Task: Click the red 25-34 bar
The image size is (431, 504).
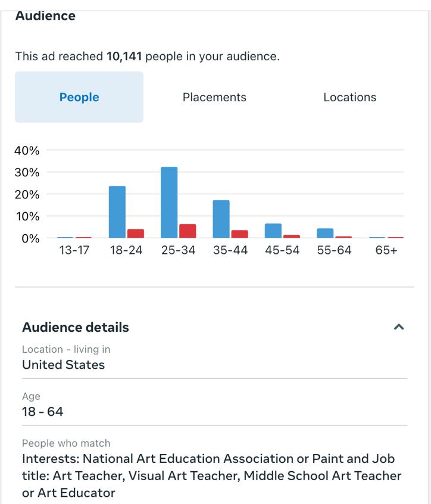Action: 188,231
